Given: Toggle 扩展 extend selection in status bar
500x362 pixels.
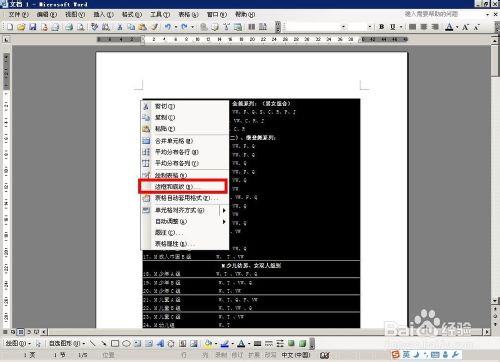Looking at the screenshot, I should click(x=254, y=355).
